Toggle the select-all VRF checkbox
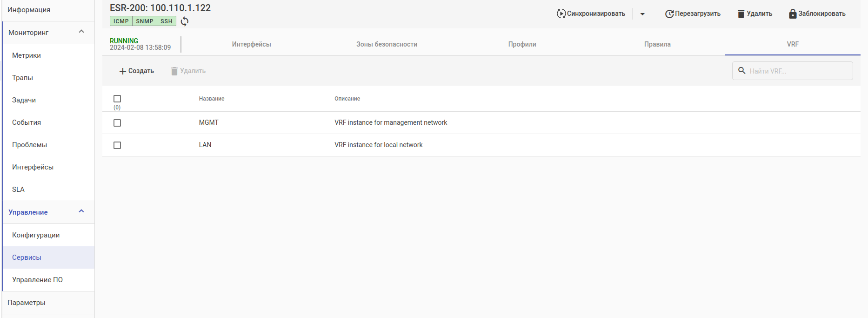Viewport: 868px width, 318px height. [117, 99]
